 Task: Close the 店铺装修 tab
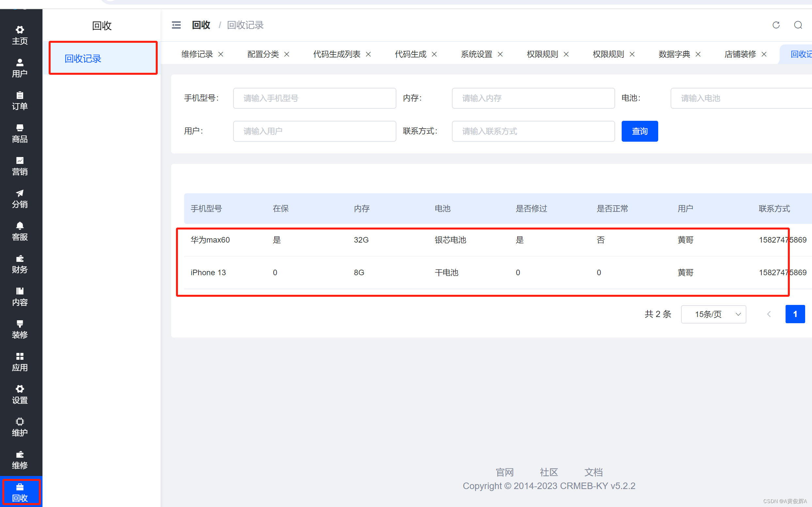764,54
